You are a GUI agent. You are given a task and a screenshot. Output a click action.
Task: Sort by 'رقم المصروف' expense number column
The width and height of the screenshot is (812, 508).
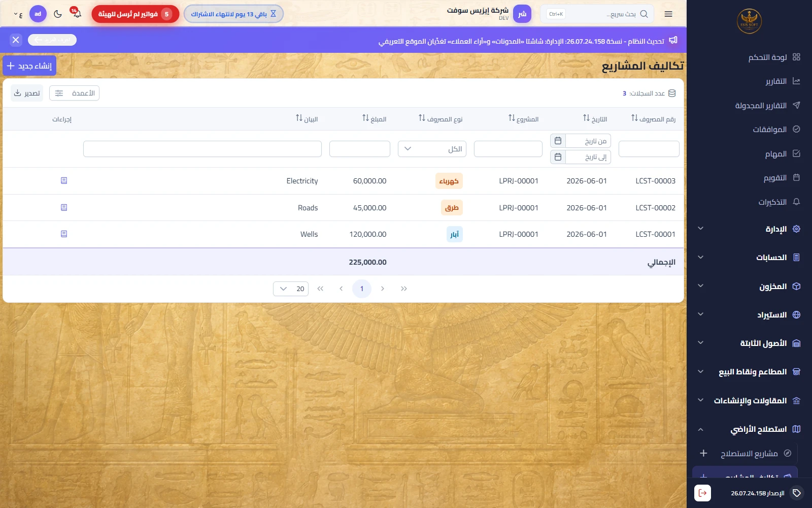pyautogui.click(x=653, y=118)
